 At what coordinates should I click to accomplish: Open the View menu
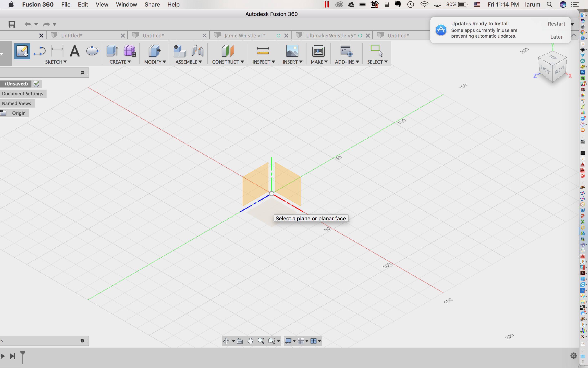[102, 4]
